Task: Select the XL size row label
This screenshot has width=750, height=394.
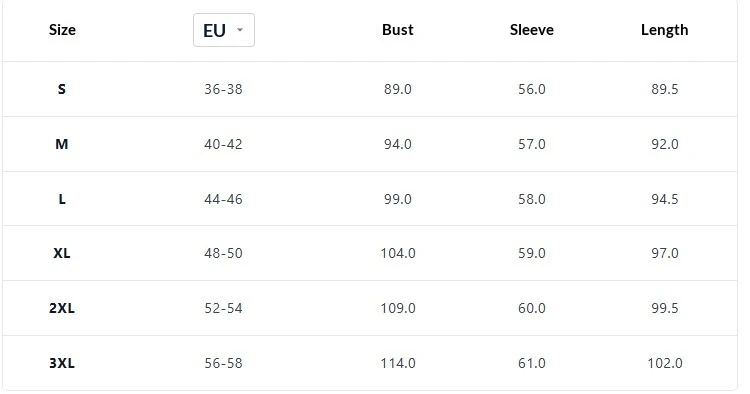Action: pyautogui.click(x=62, y=253)
